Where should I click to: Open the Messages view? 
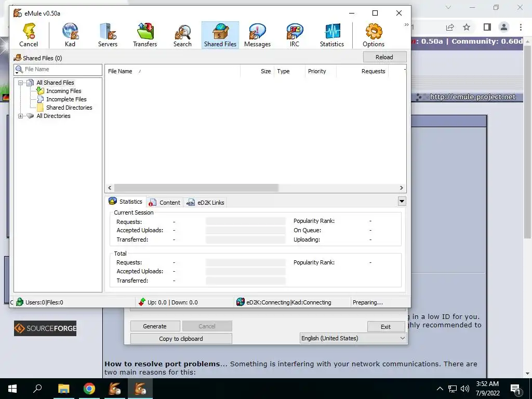258,35
